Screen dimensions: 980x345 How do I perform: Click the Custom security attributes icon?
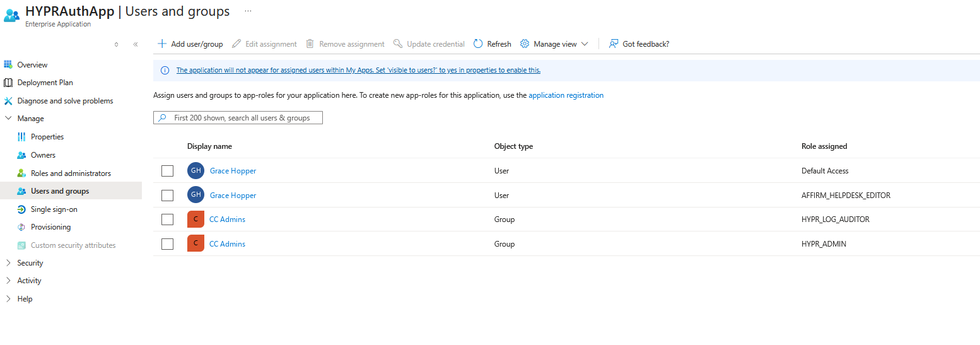coord(21,245)
